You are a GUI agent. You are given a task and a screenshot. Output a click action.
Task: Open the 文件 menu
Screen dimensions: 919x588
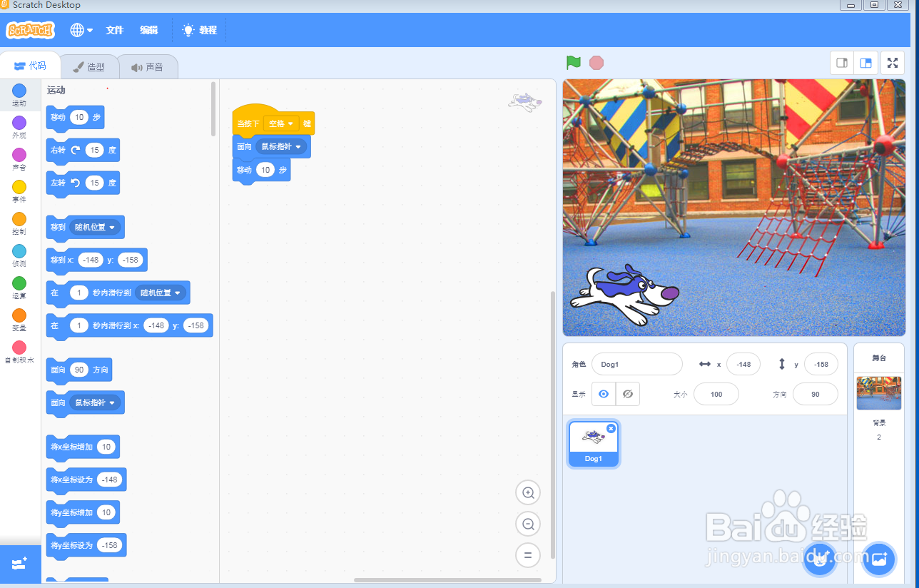115,30
